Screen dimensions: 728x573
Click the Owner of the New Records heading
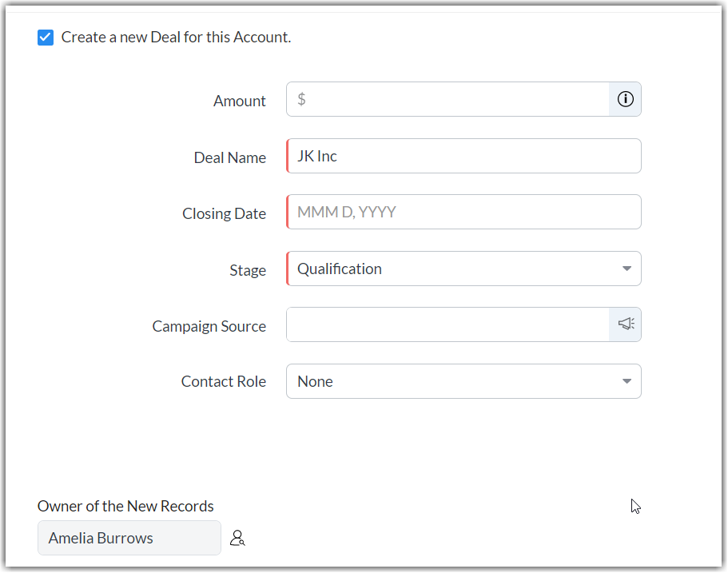click(125, 506)
